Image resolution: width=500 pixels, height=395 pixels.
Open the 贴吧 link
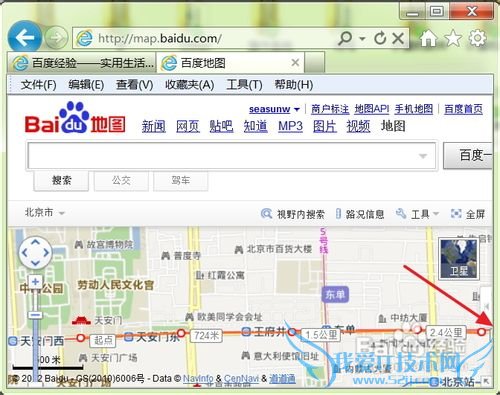pyautogui.click(x=221, y=127)
